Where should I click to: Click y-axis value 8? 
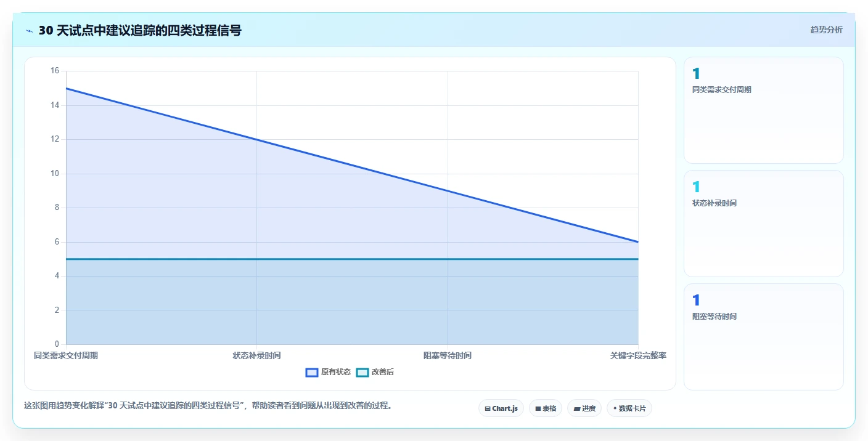click(x=57, y=208)
